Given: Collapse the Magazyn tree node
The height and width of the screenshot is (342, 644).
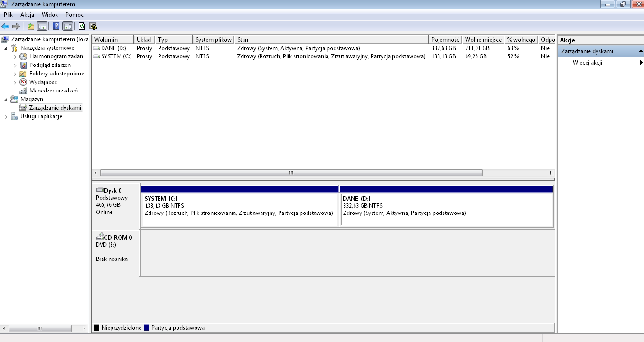Looking at the screenshot, I should (x=6, y=99).
